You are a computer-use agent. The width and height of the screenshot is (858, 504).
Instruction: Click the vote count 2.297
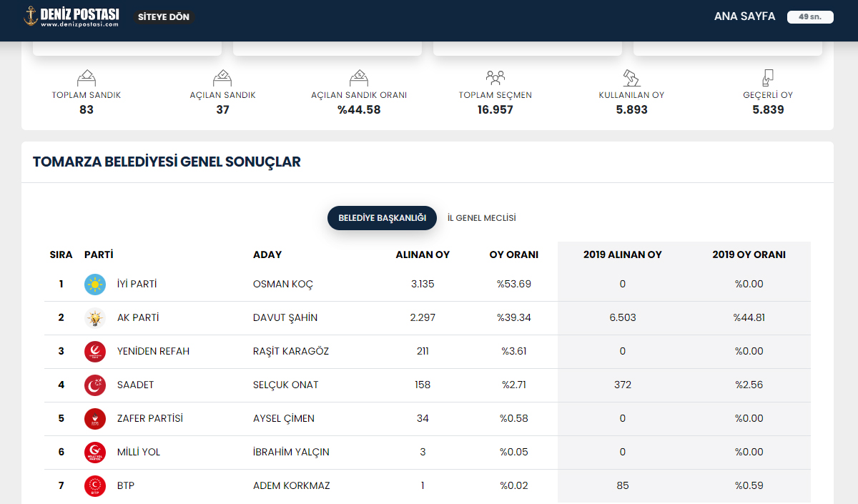pyautogui.click(x=423, y=317)
